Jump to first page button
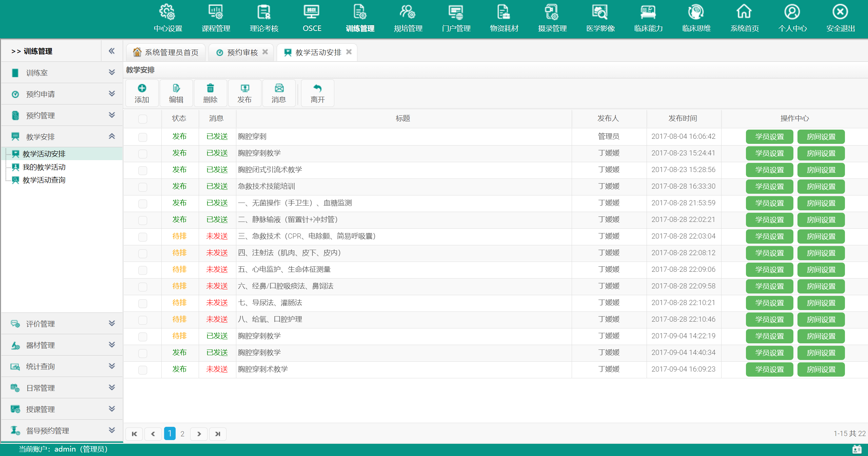This screenshot has height=456, width=868. click(134, 434)
